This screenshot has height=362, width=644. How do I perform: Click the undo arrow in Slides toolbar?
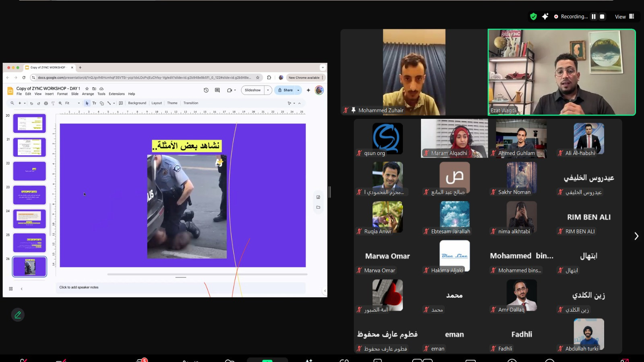[31, 103]
